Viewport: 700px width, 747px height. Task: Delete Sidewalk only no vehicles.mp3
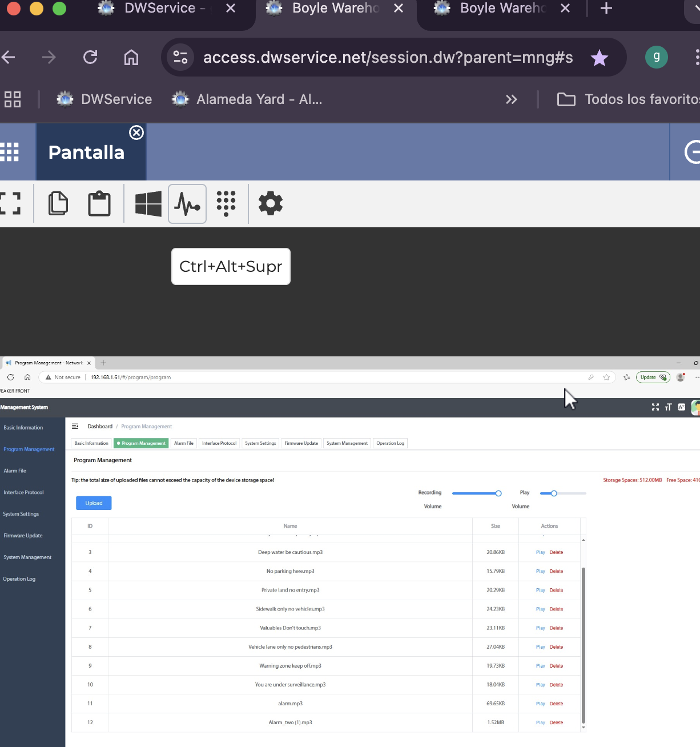coord(557,609)
